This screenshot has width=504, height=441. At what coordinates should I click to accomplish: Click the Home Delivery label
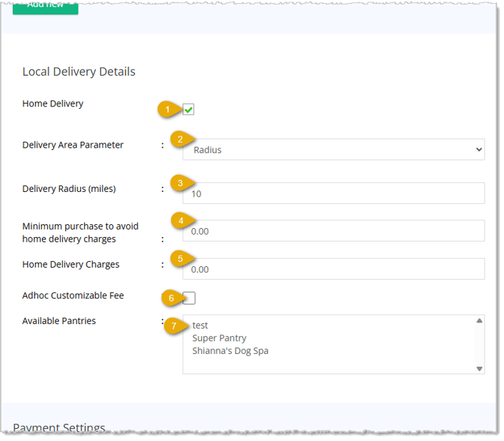point(52,103)
